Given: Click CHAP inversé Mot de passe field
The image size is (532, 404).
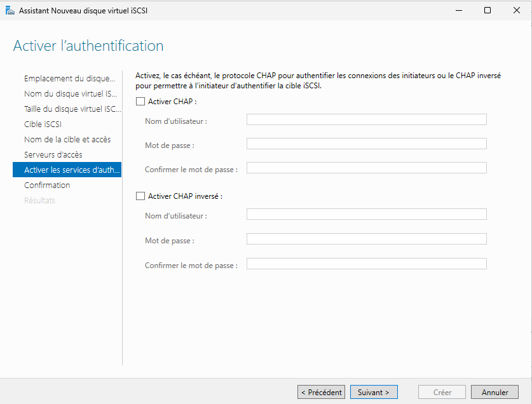Looking at the screenshot, I should pos(366,239).
